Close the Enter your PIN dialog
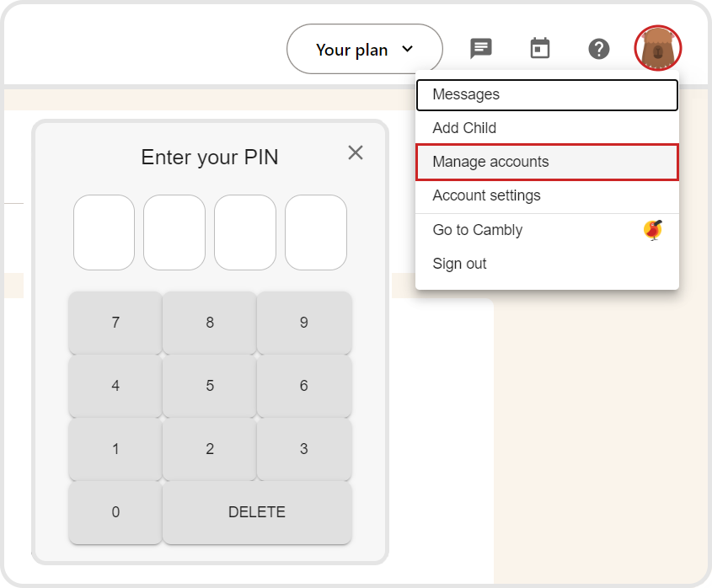The height and width of the screenshot is (588, 712). coord(356,152)
